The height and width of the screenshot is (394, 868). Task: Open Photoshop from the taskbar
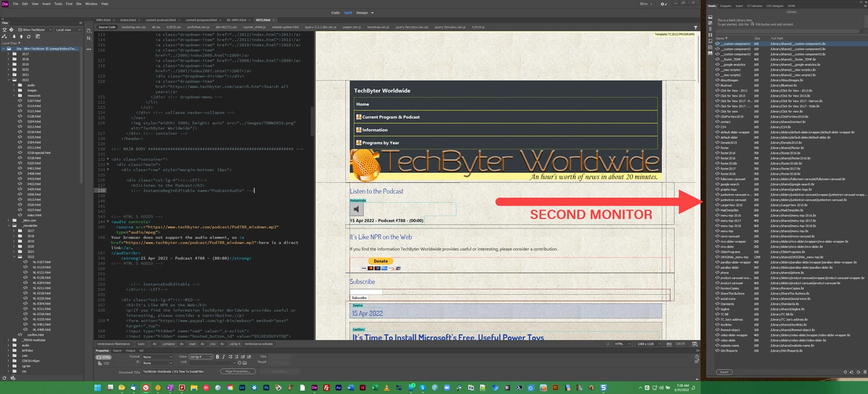(266, 388)
